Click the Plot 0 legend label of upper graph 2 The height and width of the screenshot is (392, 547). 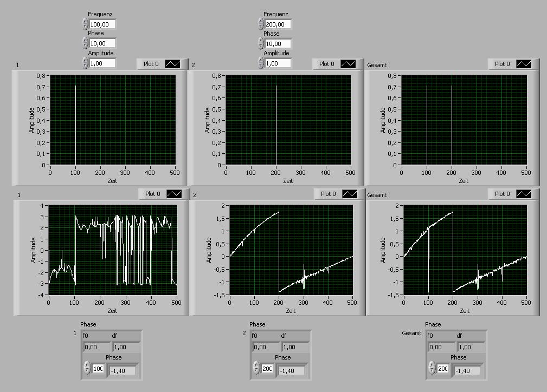click(326, 64)
